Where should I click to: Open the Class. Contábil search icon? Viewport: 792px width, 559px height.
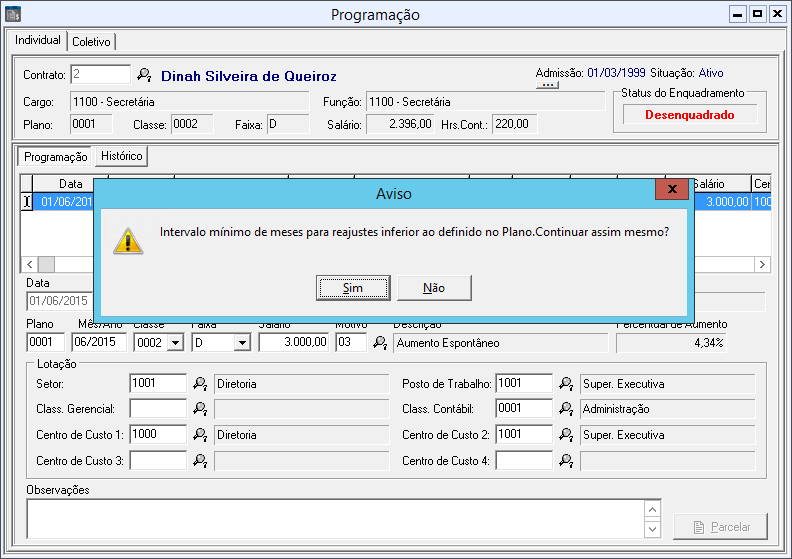(x=566, y=409)
